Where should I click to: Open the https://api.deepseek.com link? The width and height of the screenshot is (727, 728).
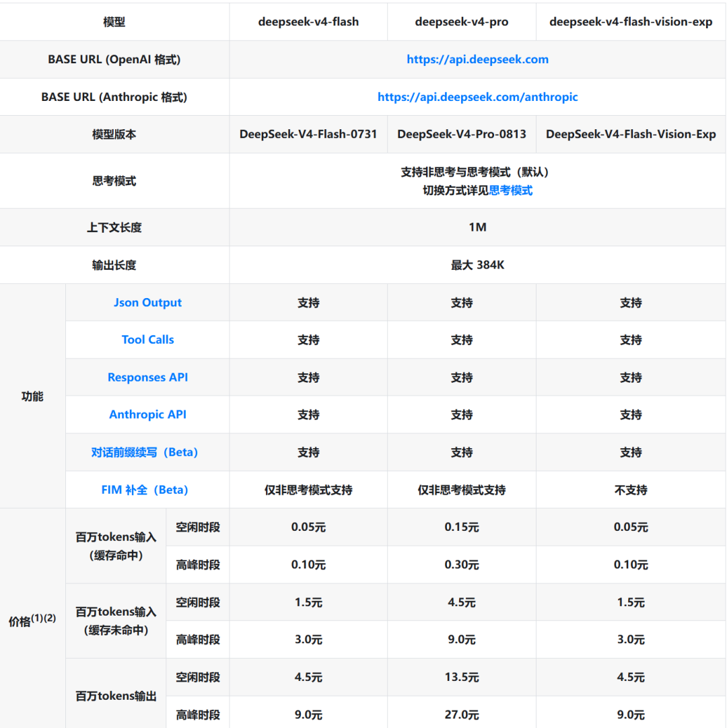[477, 59]
